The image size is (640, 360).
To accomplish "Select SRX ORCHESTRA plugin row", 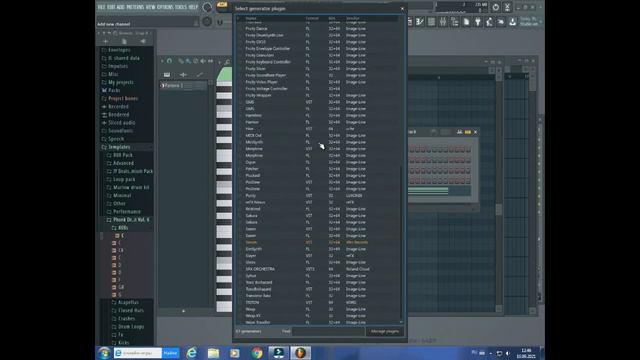I will [318, 269].
